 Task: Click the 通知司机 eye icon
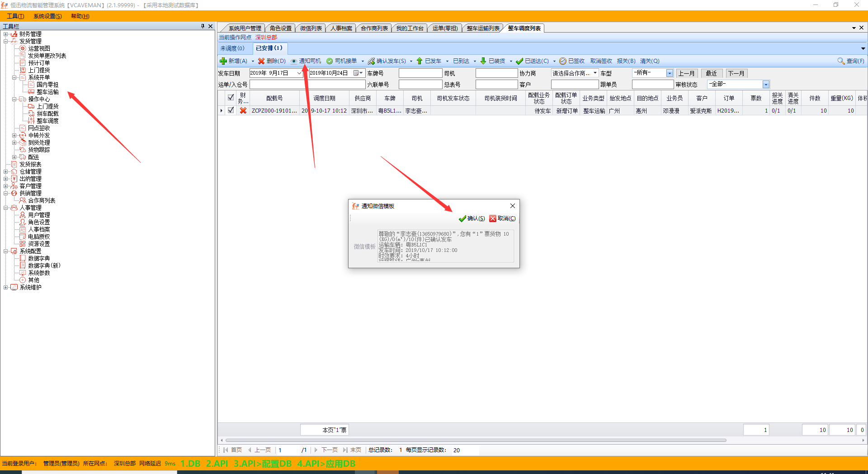[294, 61]
